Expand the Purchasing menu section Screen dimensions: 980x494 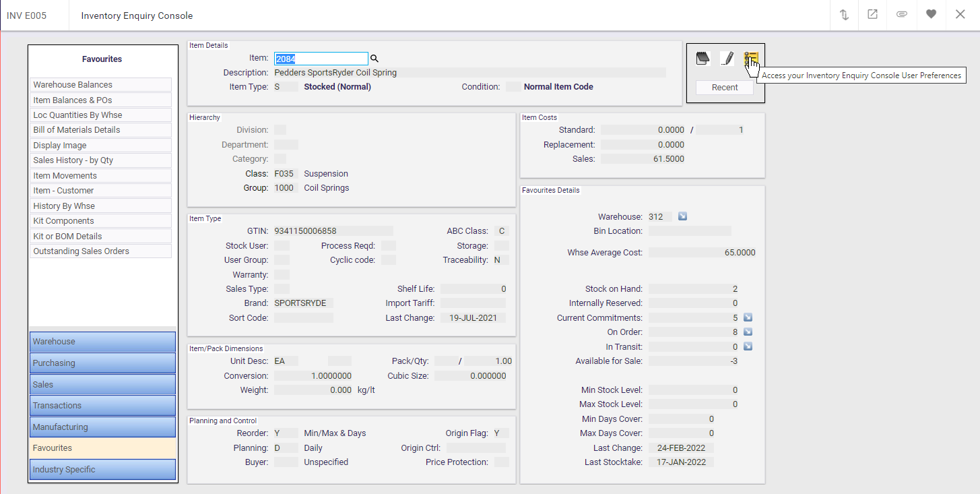coord(102,363)
